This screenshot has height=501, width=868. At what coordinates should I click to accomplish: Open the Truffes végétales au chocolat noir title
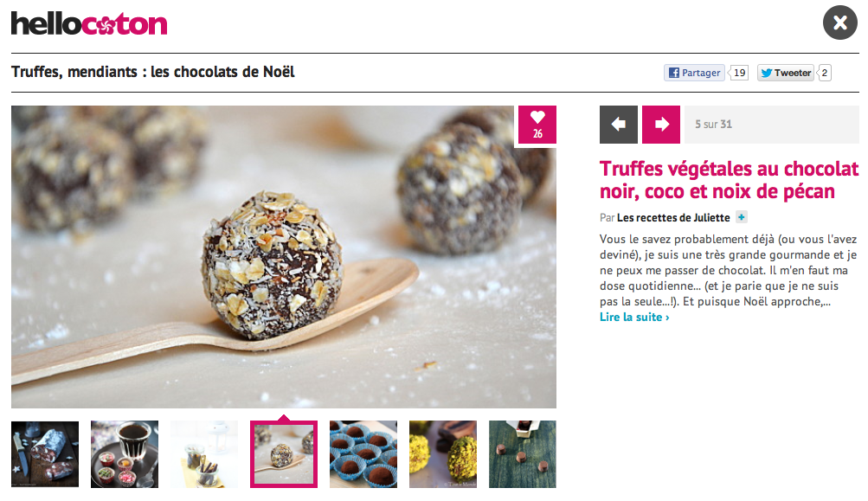click(729, 180)
